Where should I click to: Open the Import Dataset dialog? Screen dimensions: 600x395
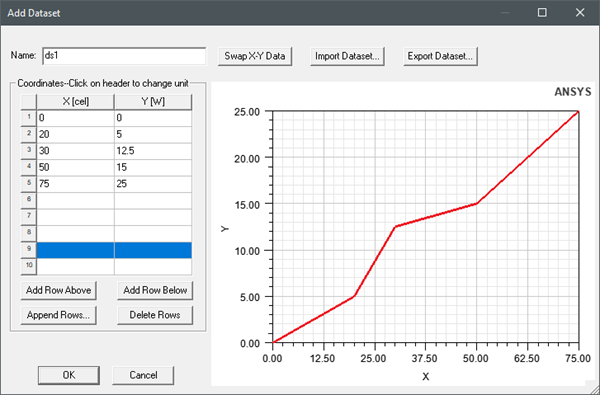click(347, 56)
